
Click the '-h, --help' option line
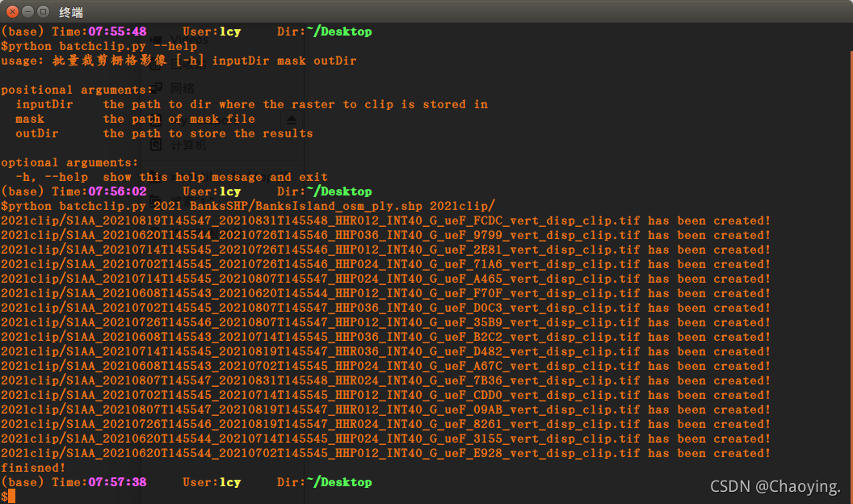171,177
